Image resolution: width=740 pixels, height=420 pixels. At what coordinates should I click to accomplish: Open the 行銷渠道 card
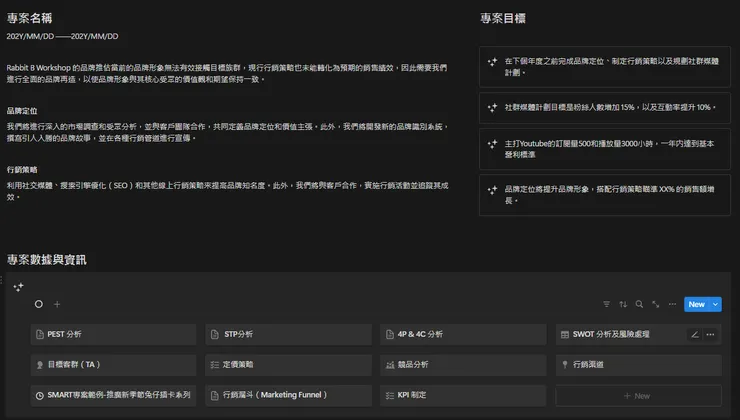639,365
